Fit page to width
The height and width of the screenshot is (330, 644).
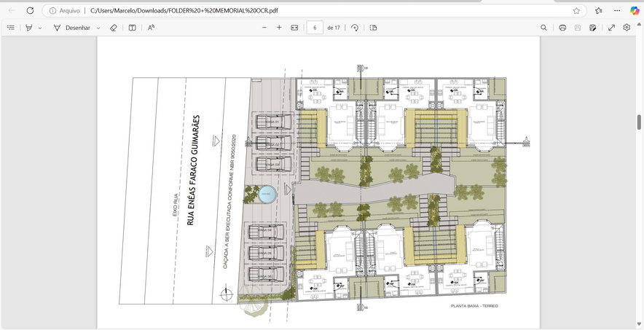[294, 28]
